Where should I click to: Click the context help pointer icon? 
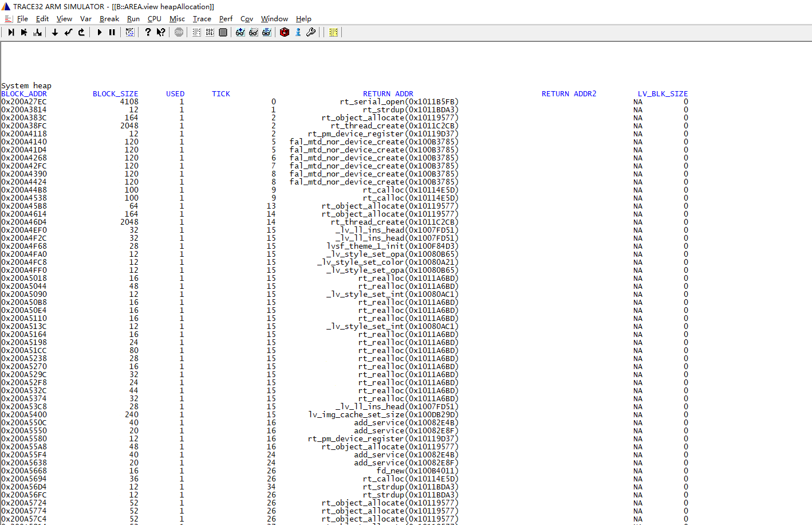(x=161, y=33)
